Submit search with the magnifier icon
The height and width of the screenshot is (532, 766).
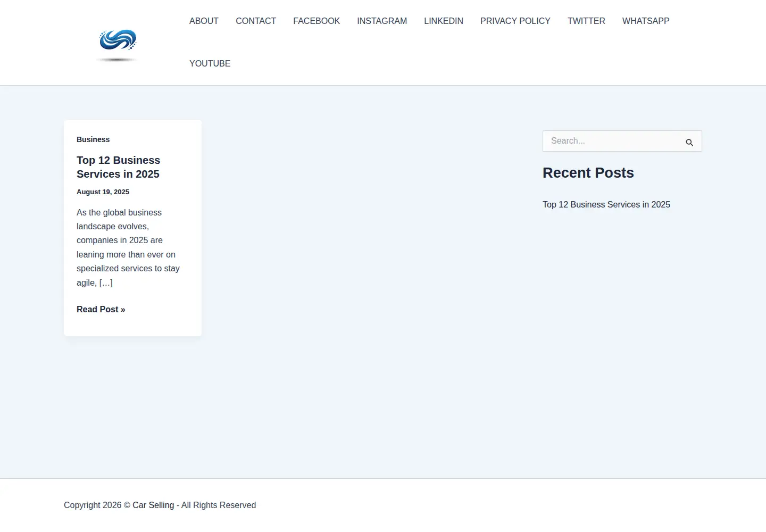(x=689, y=142)
